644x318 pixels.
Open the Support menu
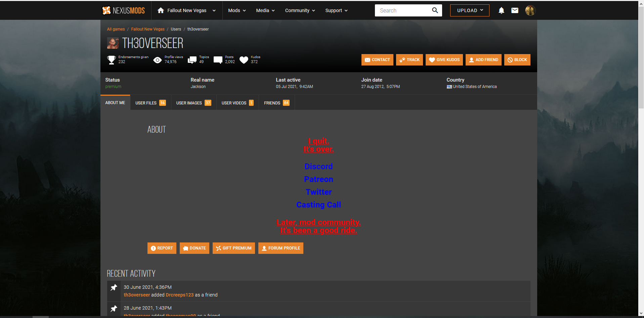click(x=336, y=10)
